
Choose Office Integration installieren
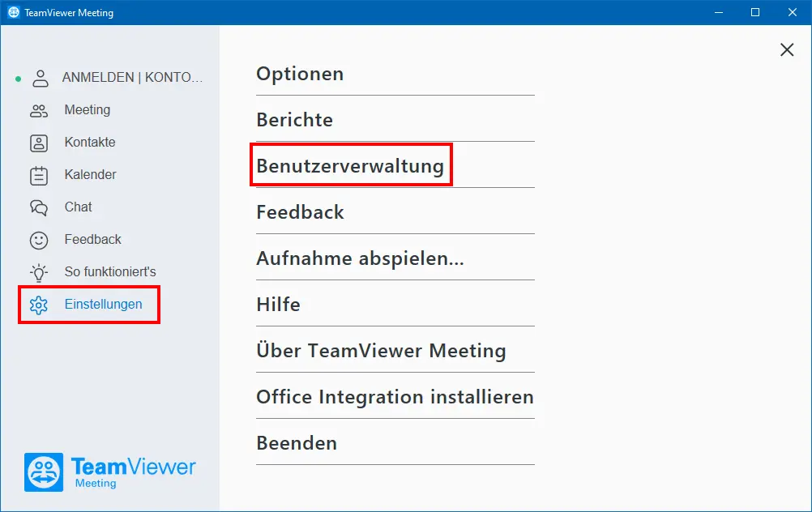[x=395, y=397]
